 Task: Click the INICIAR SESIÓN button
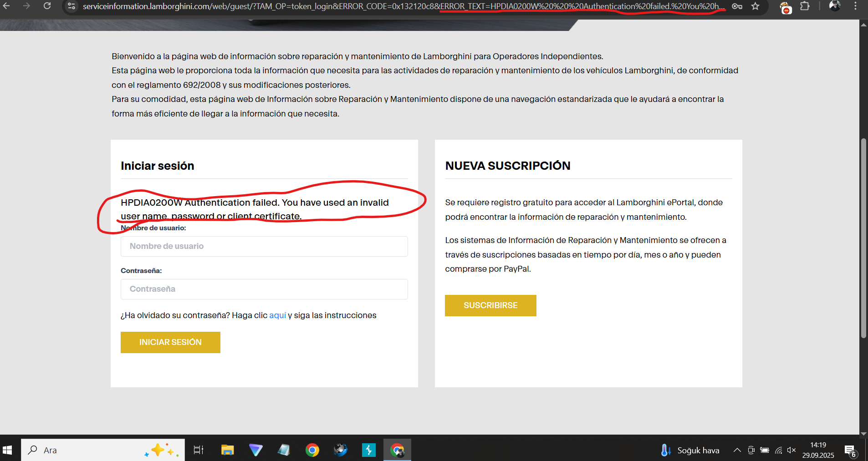tap(170, 342)
